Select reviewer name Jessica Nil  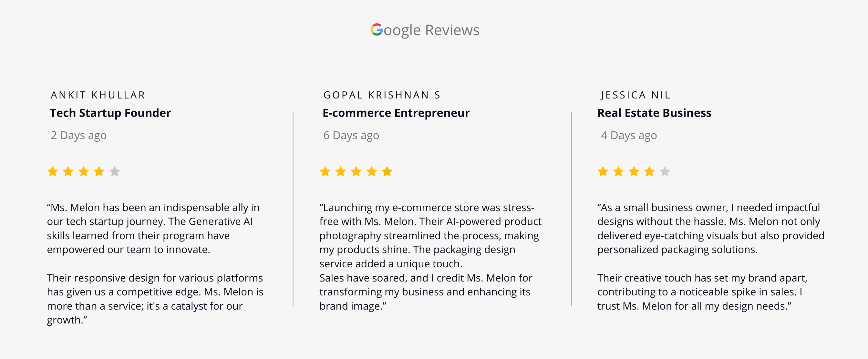point(635,95)
